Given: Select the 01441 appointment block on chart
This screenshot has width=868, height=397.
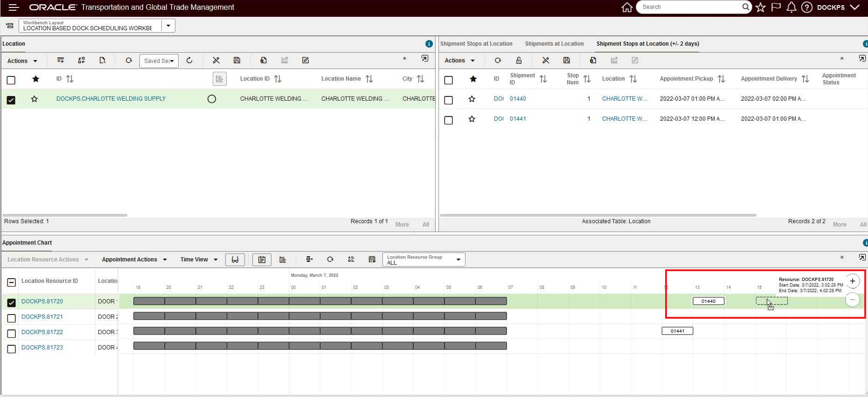Looking at the screenshot, I should [677, 331].
